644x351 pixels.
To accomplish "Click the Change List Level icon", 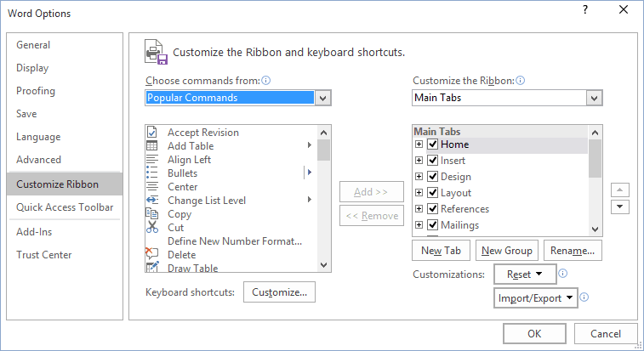I will (x=152, y=200).
